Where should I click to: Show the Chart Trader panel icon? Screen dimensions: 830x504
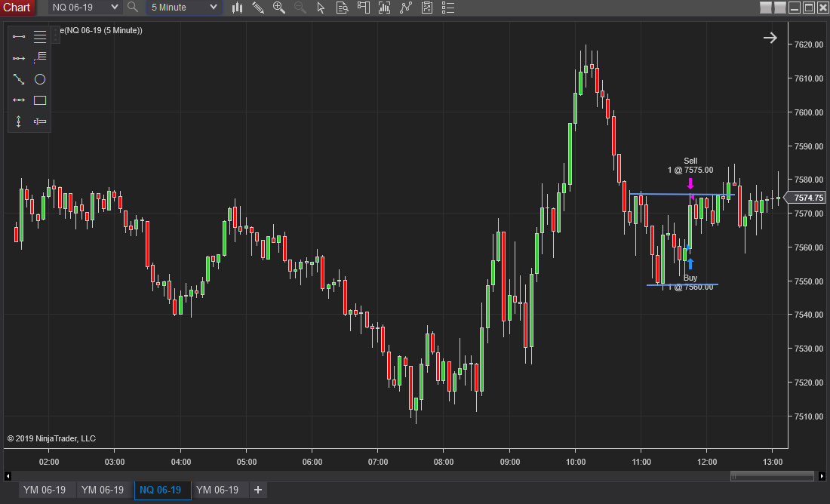[363, 8]
